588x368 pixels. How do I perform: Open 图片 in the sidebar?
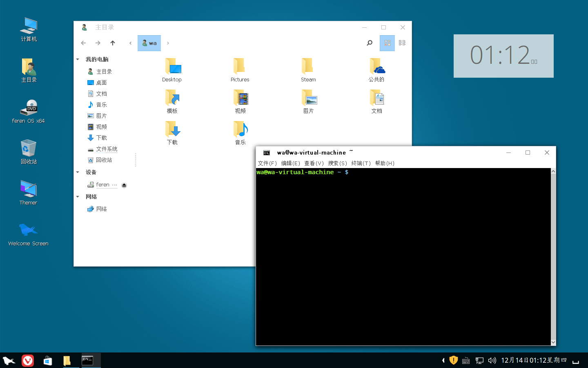point(97,116)
